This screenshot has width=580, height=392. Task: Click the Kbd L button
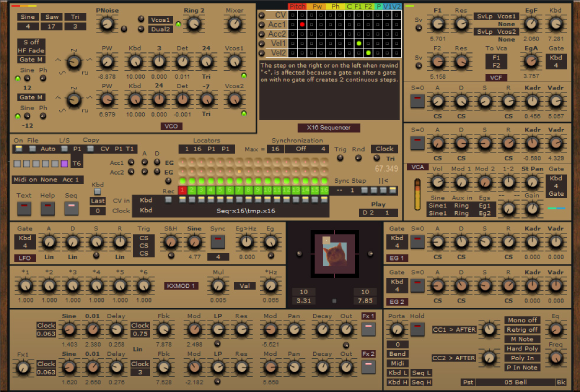pos(397,373)
